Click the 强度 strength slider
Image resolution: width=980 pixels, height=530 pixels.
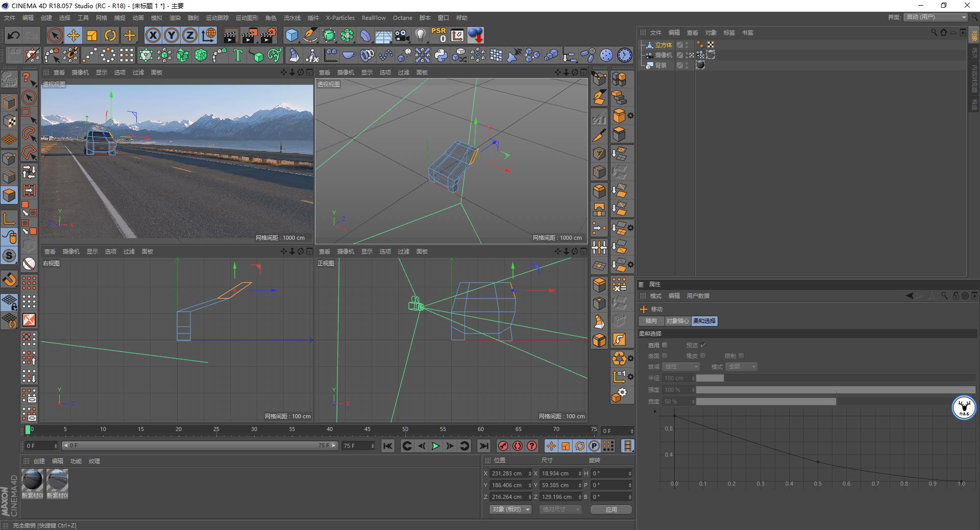coord(835,390)
